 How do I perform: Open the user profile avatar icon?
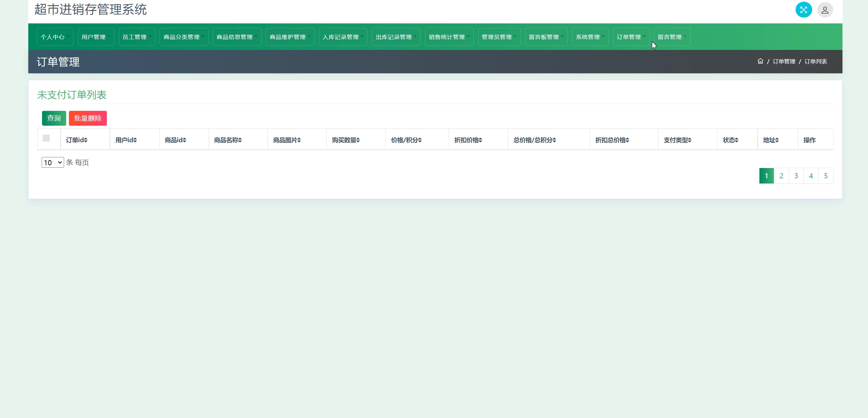tap(825, 10)
